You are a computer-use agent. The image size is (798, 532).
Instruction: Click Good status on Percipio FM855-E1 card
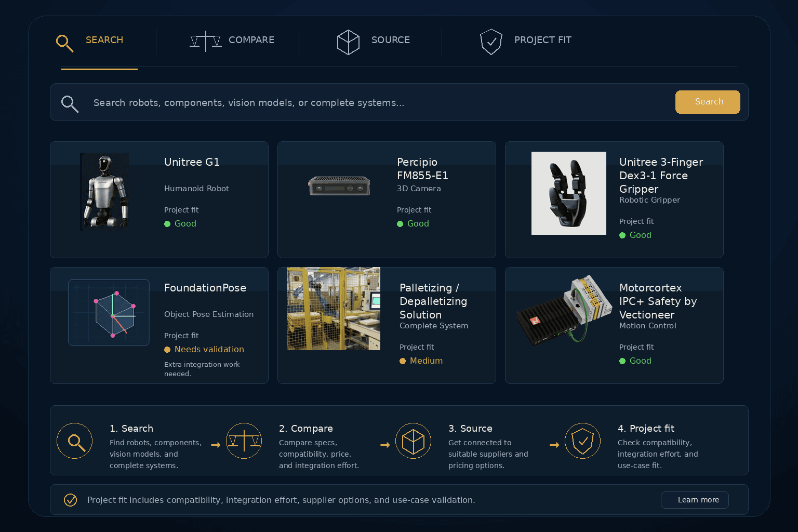coord(418,224)
